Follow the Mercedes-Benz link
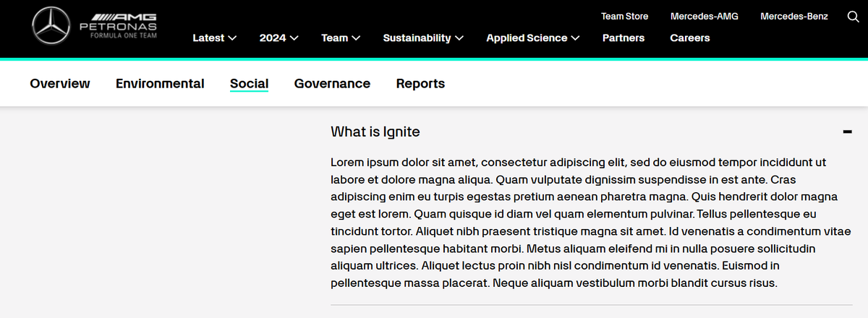 point(794,16)
